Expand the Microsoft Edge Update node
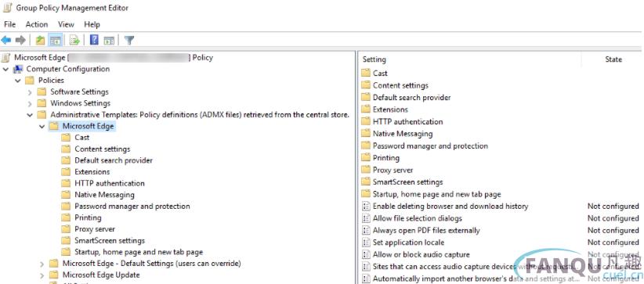The image size is (644, 284). (x=42, y=275)
